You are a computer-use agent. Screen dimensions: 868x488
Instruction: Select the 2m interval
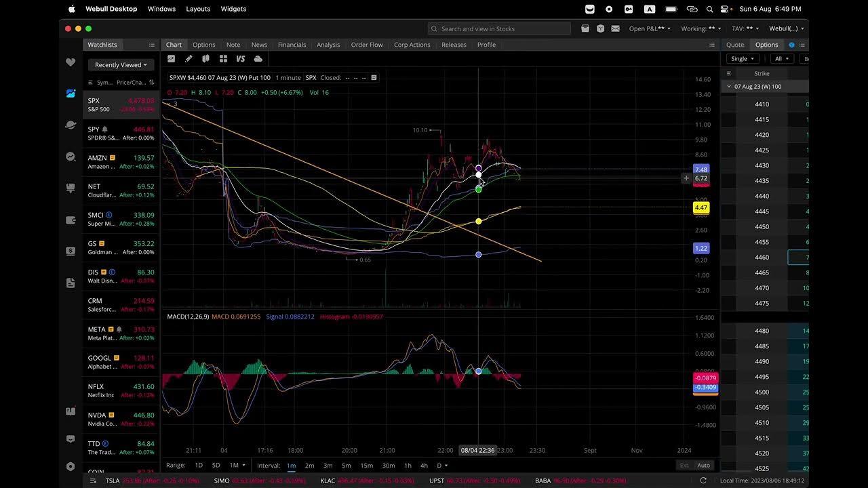coord(309,466)
